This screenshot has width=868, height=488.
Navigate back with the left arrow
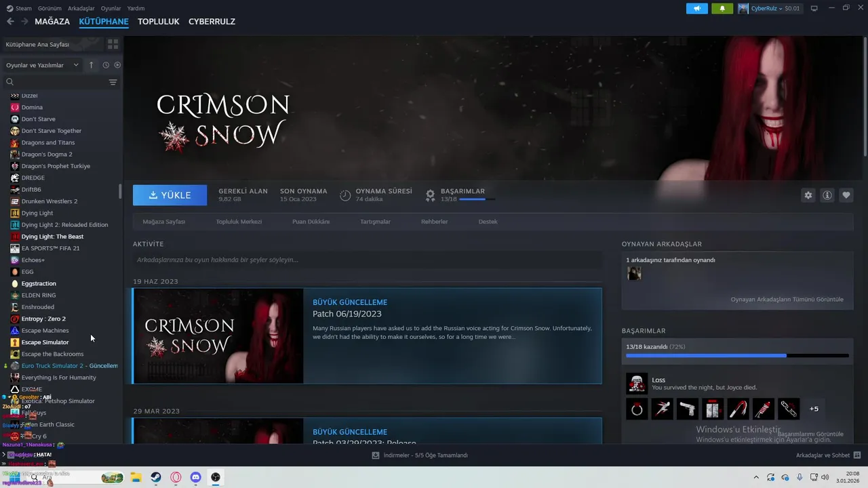coord(10,22)
